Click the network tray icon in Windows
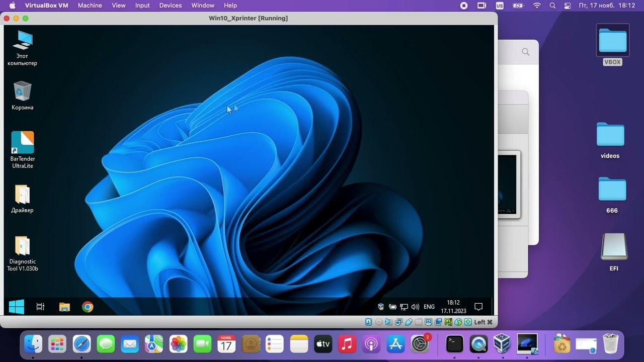The image size is (644, 362). coord(404,307)
